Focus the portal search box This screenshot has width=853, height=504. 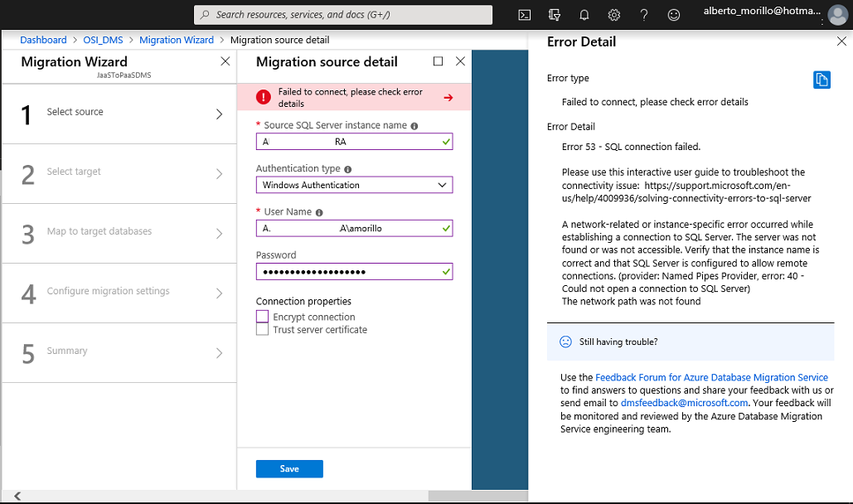click(x=342, y=15)
